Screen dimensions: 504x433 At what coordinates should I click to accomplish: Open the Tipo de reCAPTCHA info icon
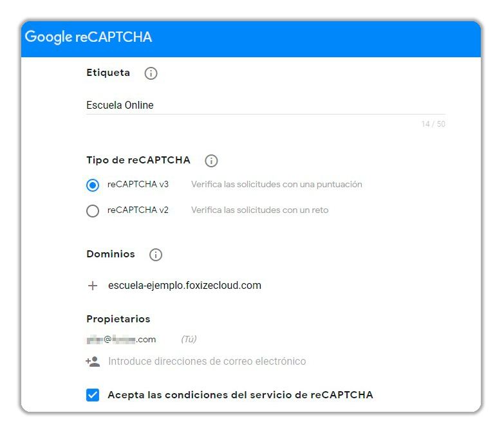(211, 161)
